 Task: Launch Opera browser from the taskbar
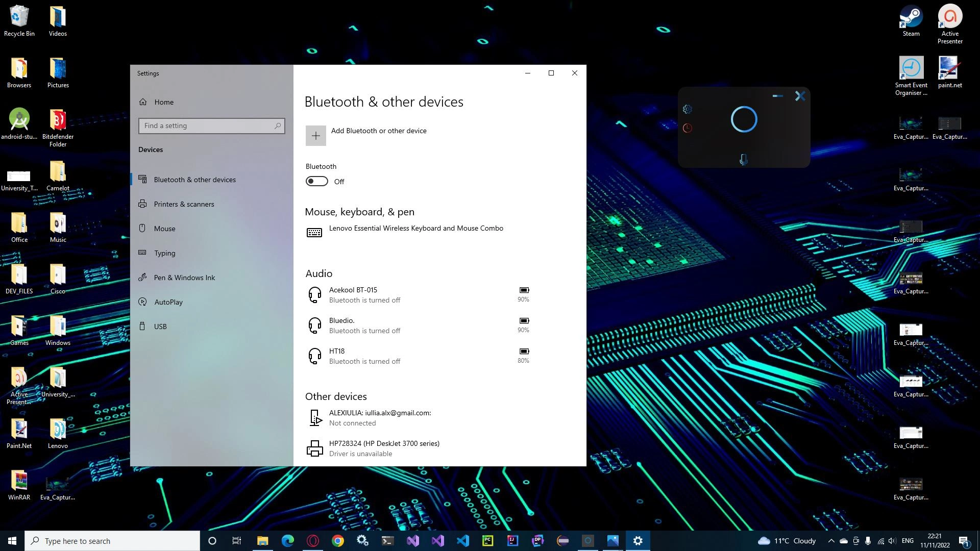point(313,541)
